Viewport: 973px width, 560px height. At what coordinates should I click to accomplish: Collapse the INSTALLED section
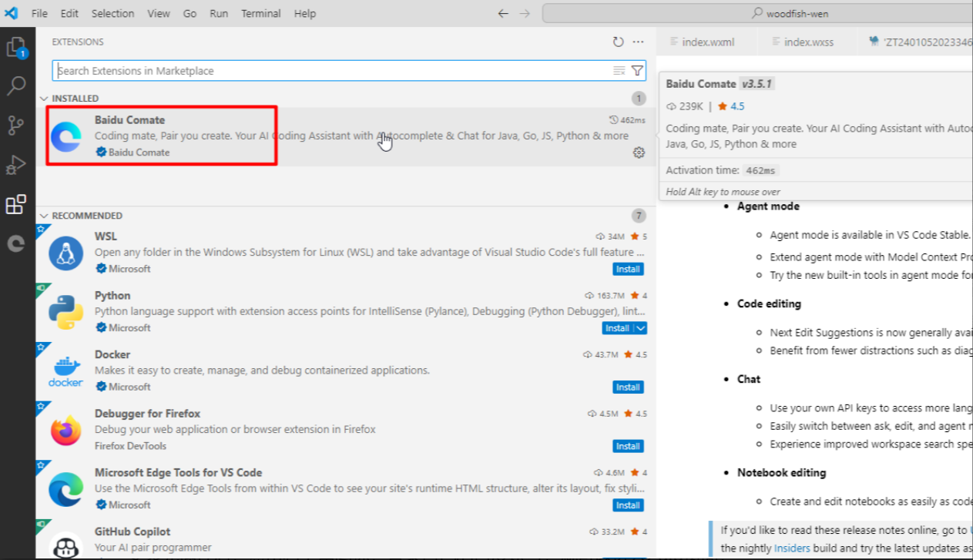(44, 99)
